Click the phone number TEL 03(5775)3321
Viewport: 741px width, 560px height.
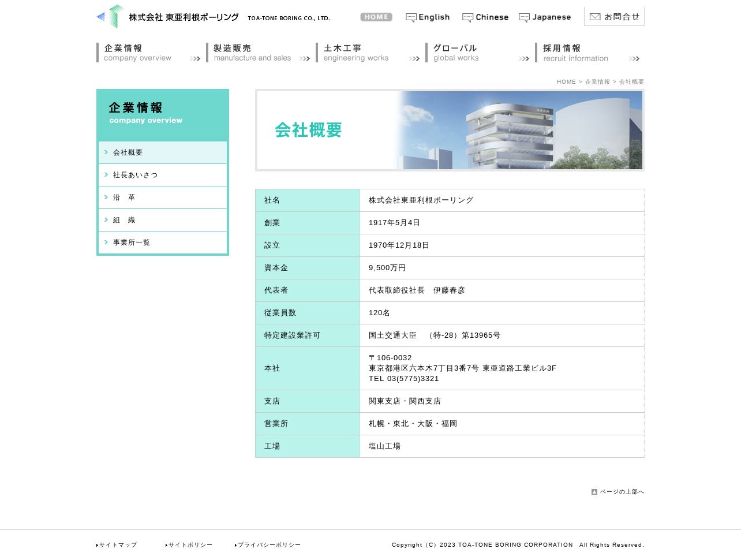[x=404, y=379]
